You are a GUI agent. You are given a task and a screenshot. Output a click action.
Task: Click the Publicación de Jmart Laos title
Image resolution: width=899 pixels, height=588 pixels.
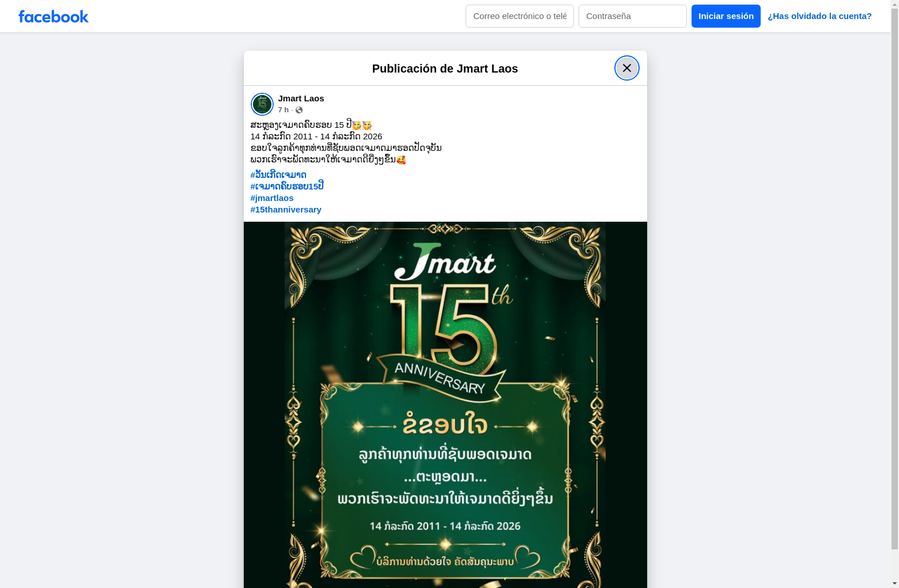point(445,69)
